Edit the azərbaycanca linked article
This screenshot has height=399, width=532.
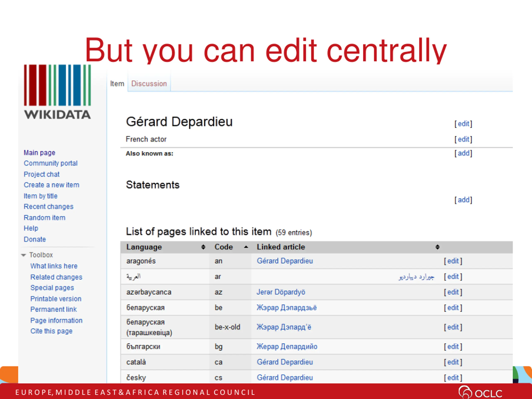[x=453, y=292]
